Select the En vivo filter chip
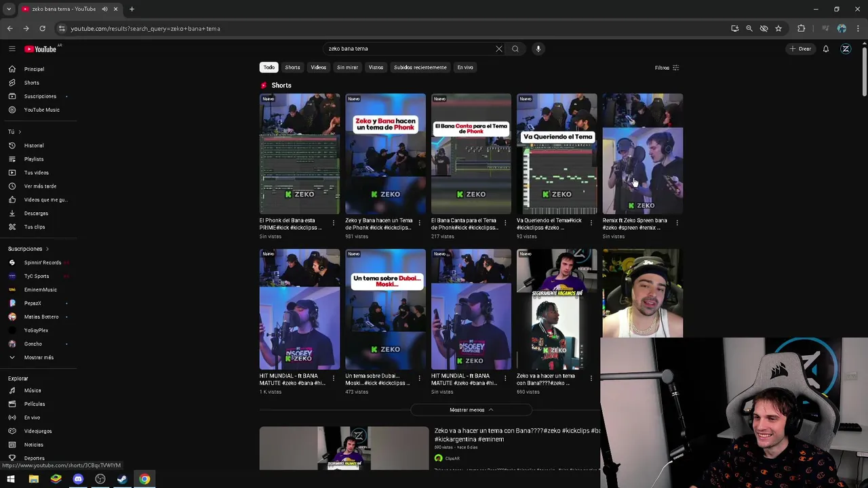This screenshot has height=488, width=868. [x=465, y=67]
